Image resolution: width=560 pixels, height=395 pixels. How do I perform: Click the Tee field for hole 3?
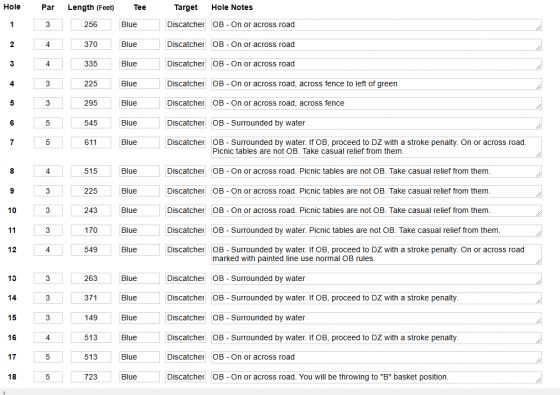139,64
